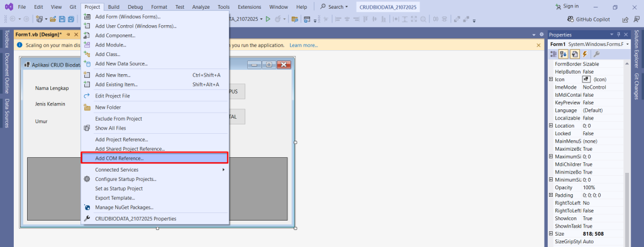644x247 pixels.
Task: Click the Properties page toggle icon
Action: click(x=575, y=54)
